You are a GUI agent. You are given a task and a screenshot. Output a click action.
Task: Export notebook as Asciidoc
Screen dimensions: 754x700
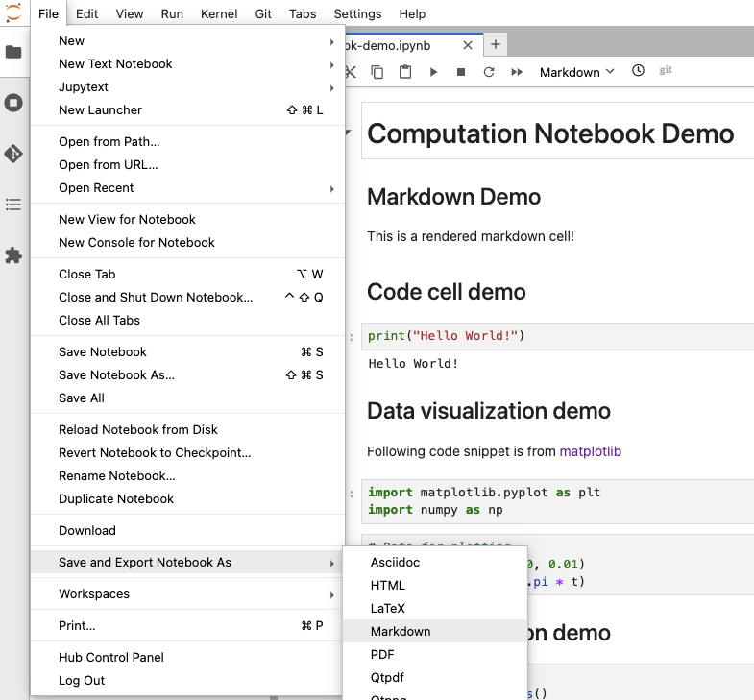point(435,563)
